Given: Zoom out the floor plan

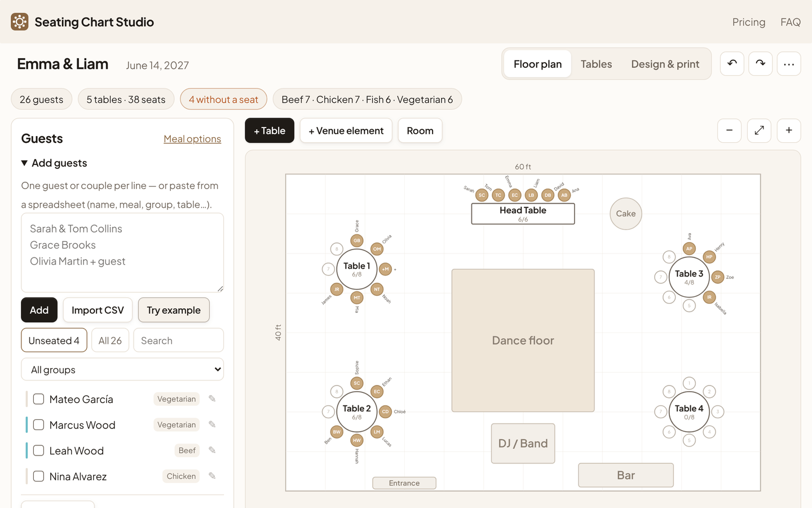Looking at the screenshot, I should (729, 130).
